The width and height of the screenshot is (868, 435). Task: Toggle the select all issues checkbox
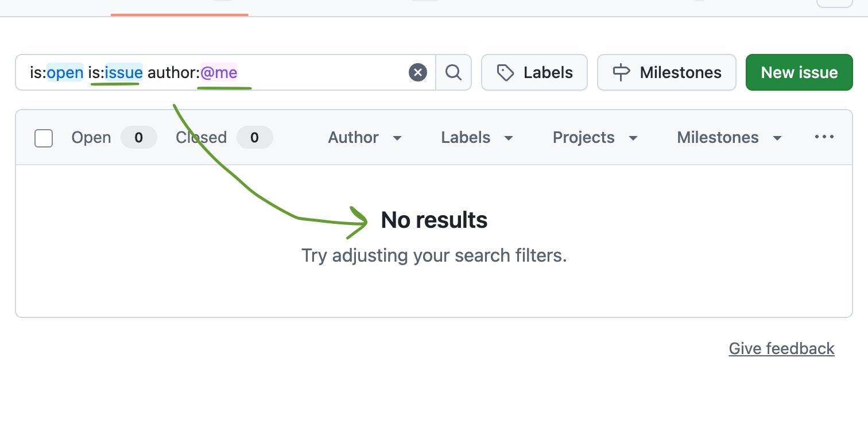44,138
